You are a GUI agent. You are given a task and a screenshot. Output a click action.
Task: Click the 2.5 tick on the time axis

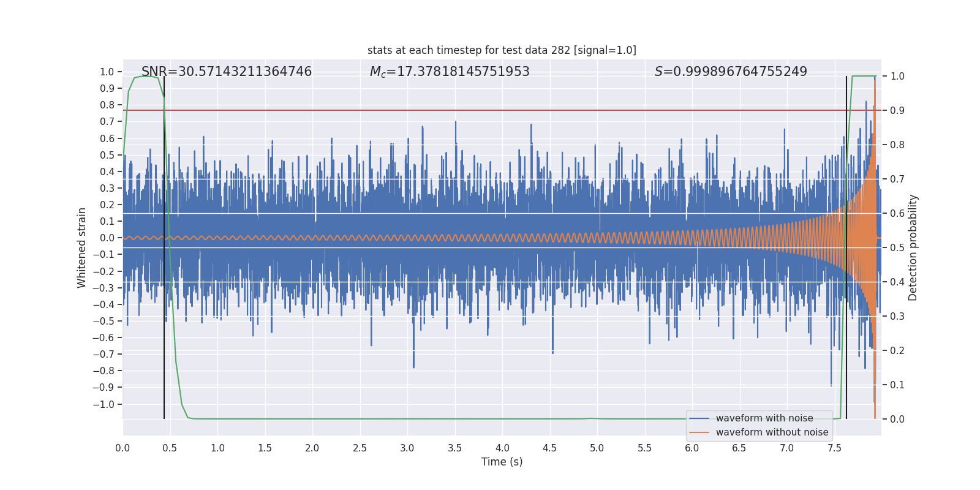point(360,448)
